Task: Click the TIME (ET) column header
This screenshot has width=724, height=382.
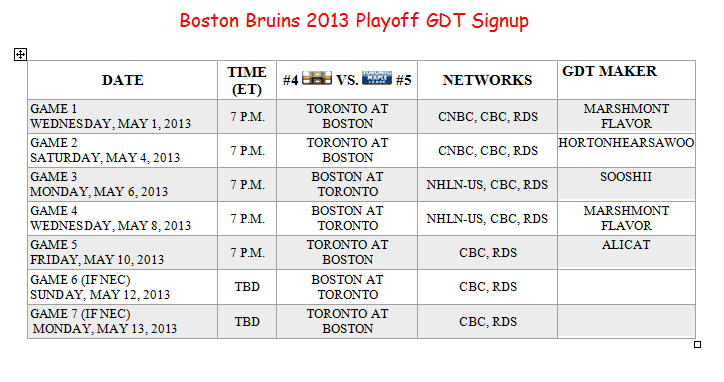Action: (x=247, y=80)
